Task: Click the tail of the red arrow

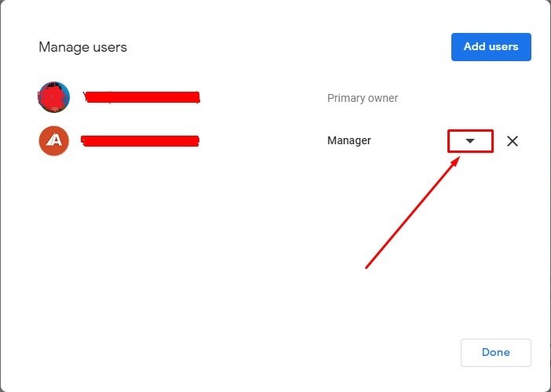Action: [x=367, y=267]
